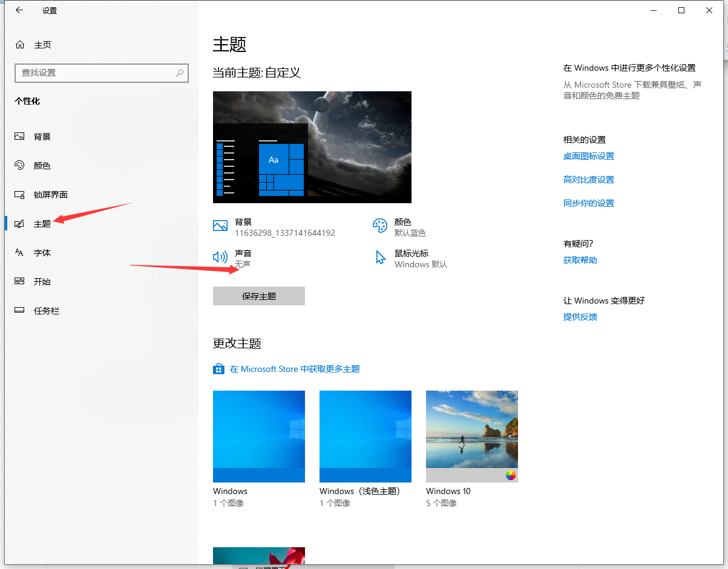Screen dimensions: 728x569
Task: Click the mouse cursor pointer icon
Action: click(381, 258)
